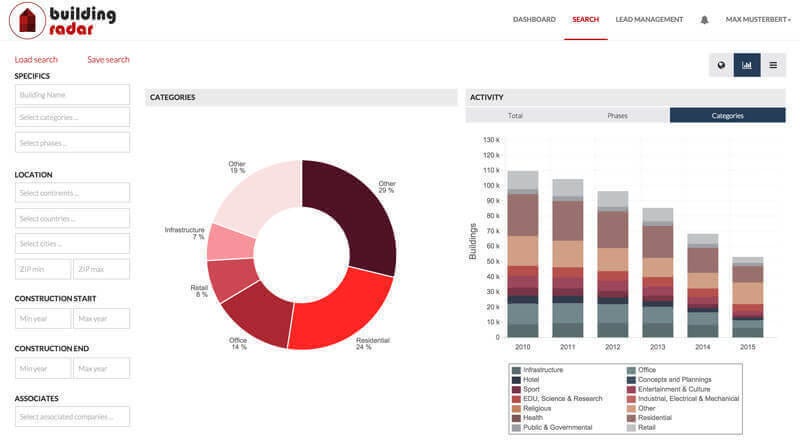Toggle Office legend entry
This screenshot has width=800, height=440.
coord(642,370)
